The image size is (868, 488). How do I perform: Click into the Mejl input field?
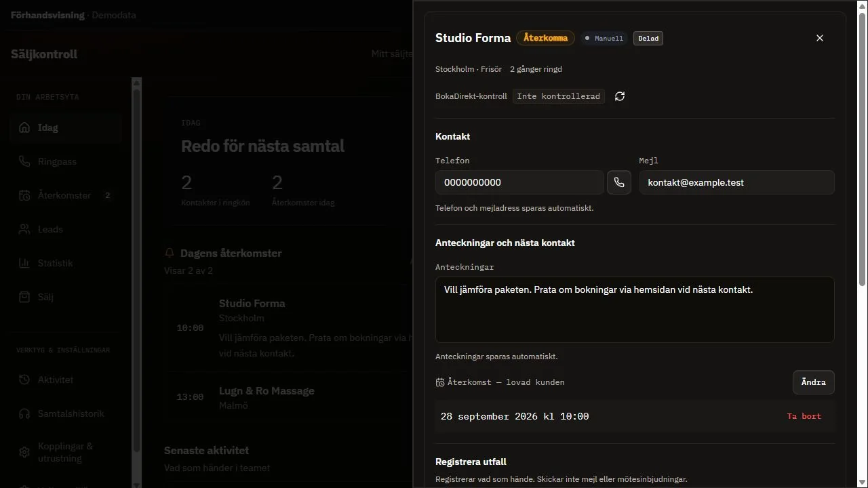coord(736,182)
